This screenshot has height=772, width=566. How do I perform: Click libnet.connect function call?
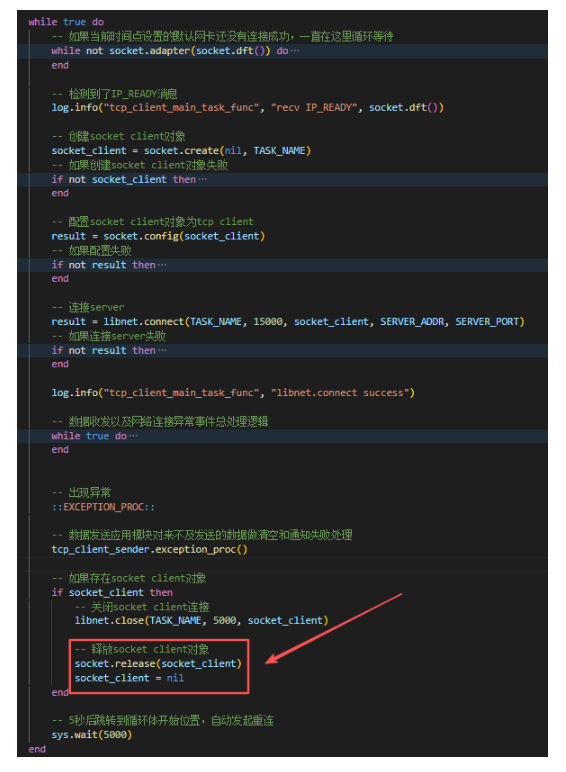(144, 322)
